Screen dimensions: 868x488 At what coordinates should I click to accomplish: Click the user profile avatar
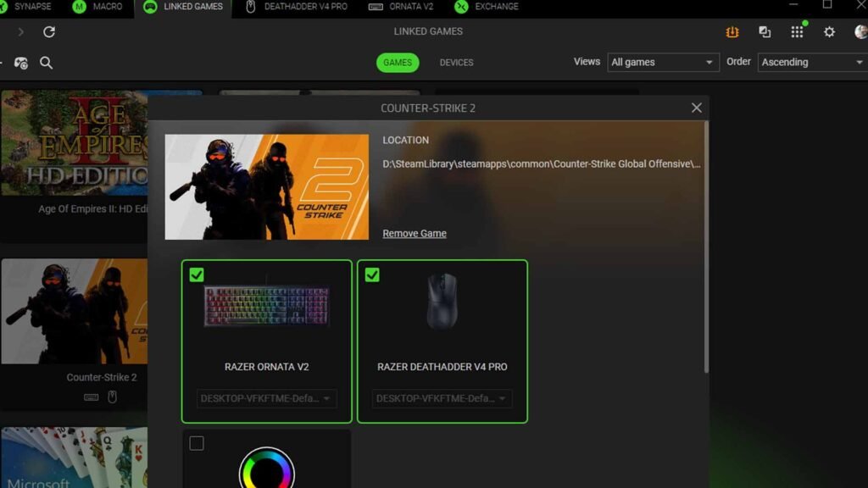[861, 32]
